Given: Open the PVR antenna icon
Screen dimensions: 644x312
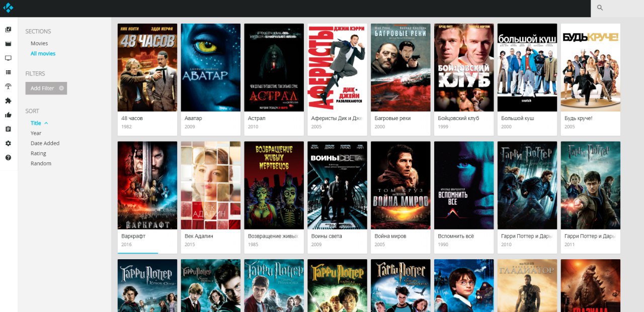Looking at the screenshot, I should point(8,86).
